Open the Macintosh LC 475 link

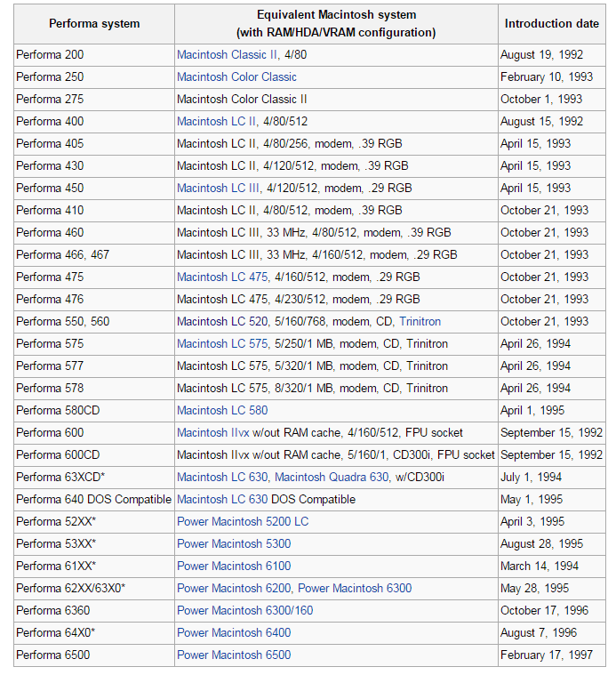point(222,277)
